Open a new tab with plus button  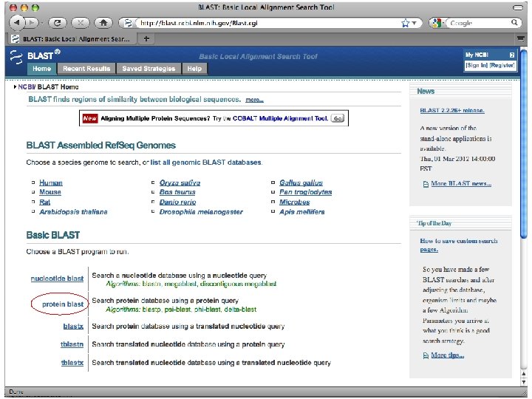146,38
